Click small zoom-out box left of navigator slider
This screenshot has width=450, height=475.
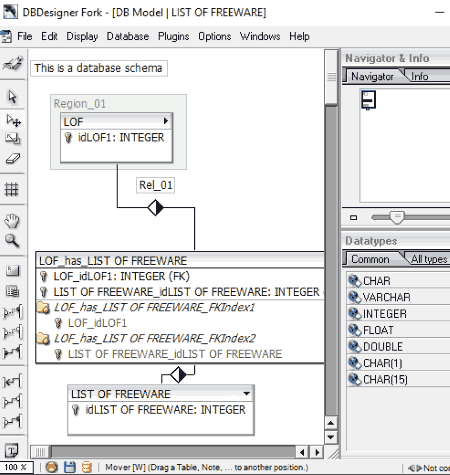coord(353,218)
